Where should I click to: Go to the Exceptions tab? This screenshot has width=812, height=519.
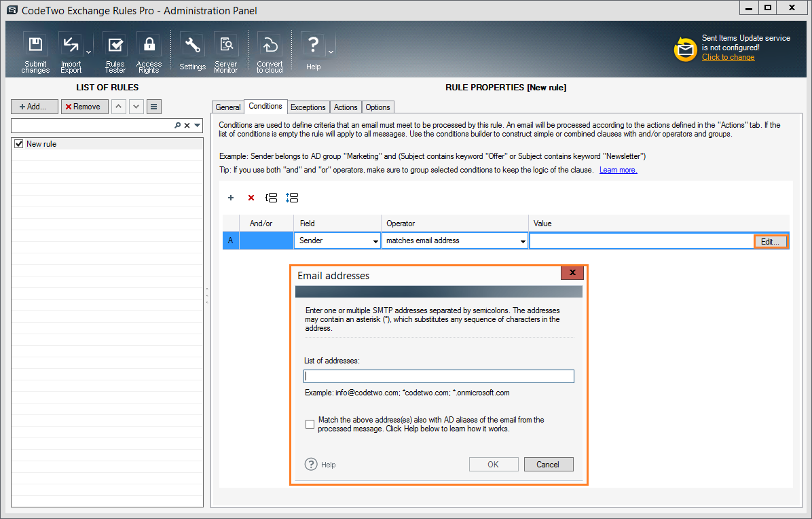click(308, 107)
